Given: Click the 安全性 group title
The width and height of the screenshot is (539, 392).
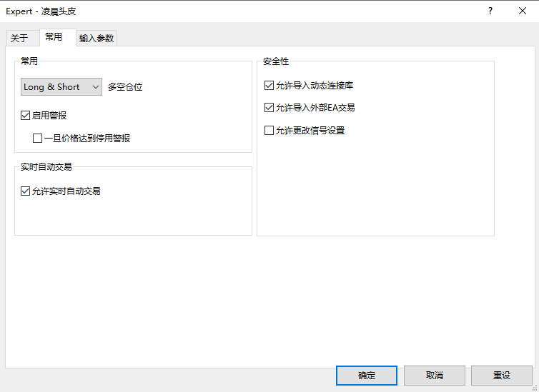Looking at the screenshot, I should tap(276, 61).
